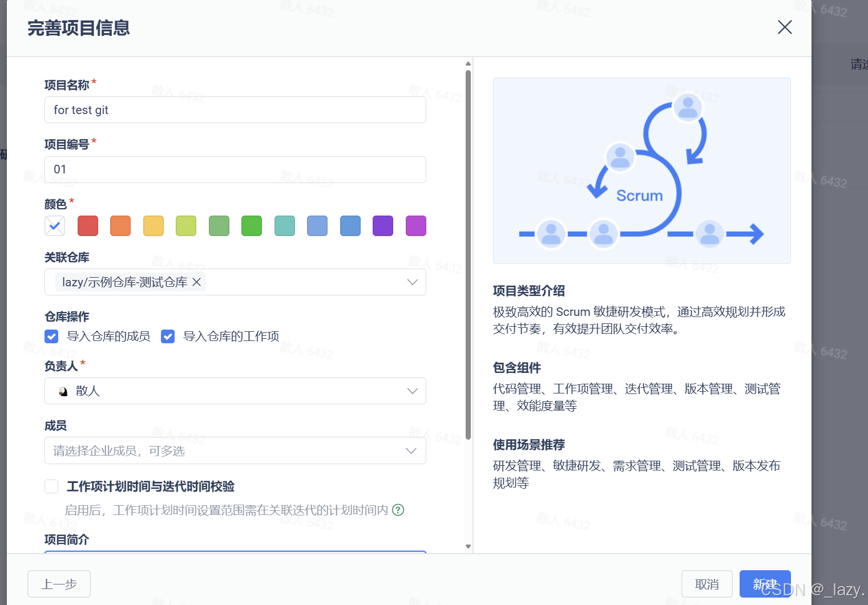
Task: Pick the lime green color swatch
Action: (x=186, y=226)
